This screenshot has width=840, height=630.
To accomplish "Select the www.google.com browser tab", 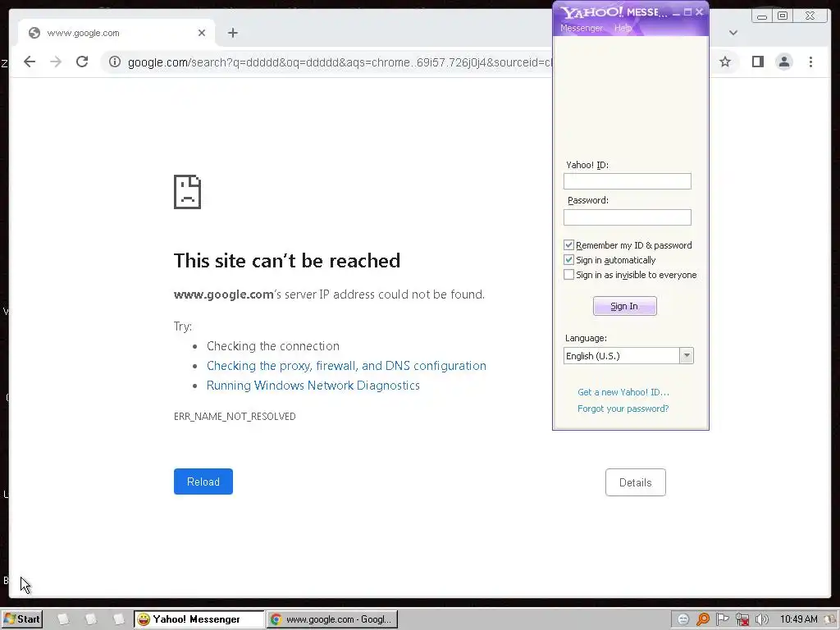I will click(116, 33).
